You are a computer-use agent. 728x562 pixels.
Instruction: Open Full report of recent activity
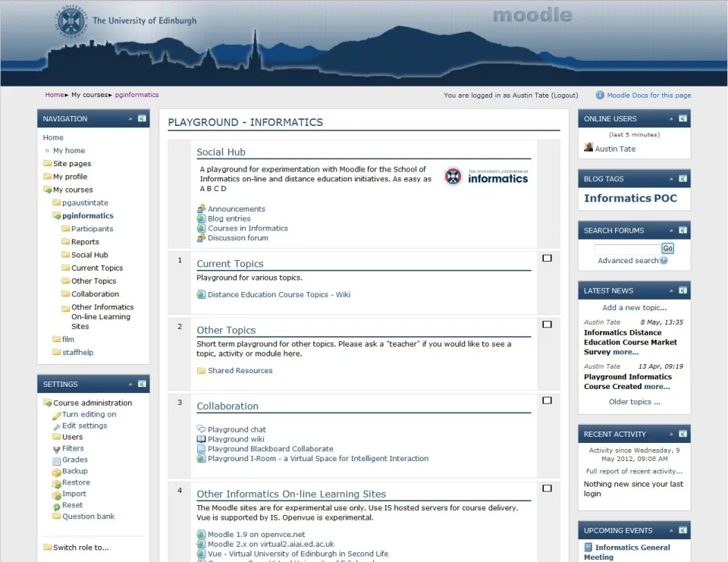[634, 471]
